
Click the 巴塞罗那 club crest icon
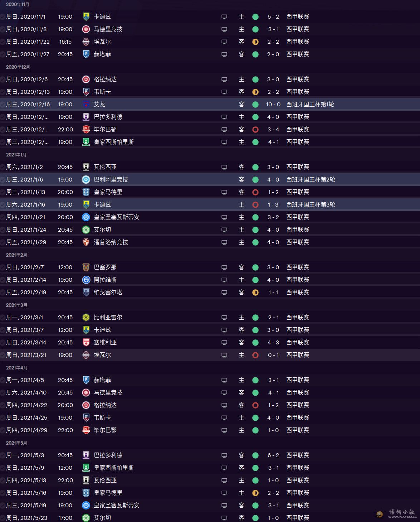[86, 267]
